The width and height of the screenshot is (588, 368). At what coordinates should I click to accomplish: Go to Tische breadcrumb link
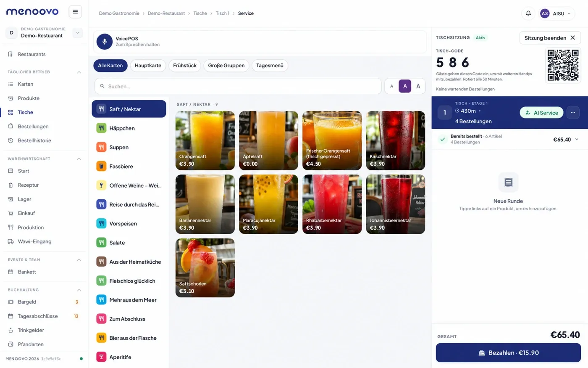(200, 13)
